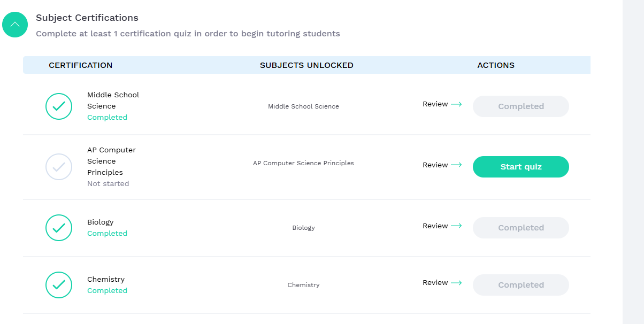Open the Review link for Biology
644x324 pixels.
[x=435, y=226]
